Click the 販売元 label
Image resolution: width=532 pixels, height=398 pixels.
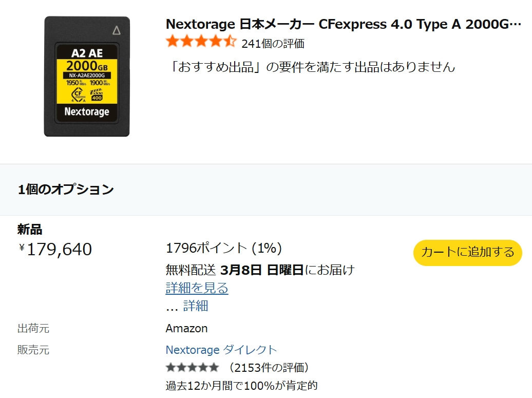[x=33, y=350]
